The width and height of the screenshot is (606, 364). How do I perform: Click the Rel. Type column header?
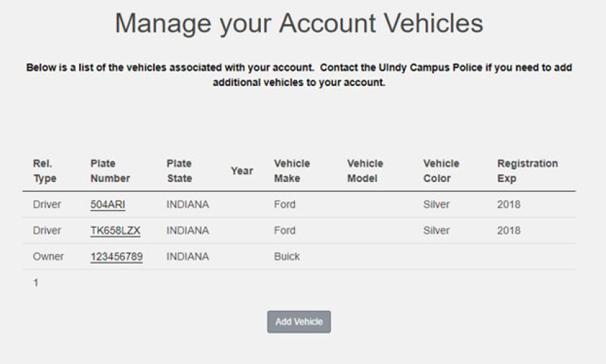coord(44,171)
